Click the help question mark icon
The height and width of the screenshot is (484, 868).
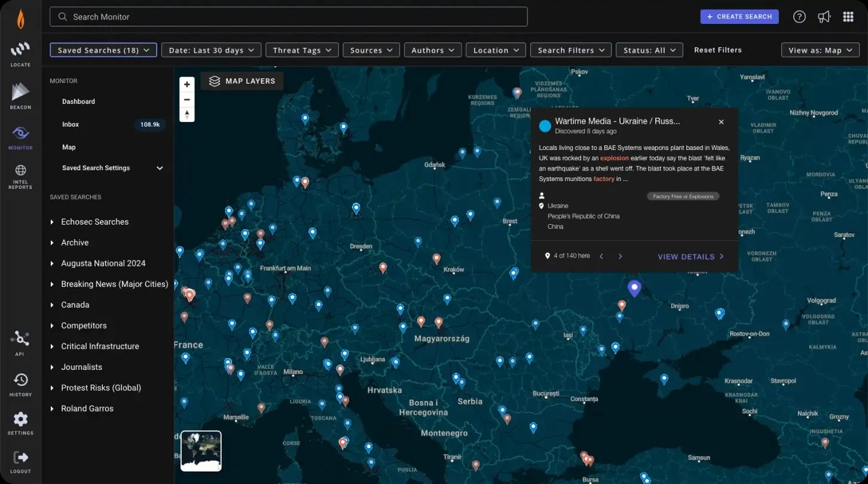pos(799,17)
